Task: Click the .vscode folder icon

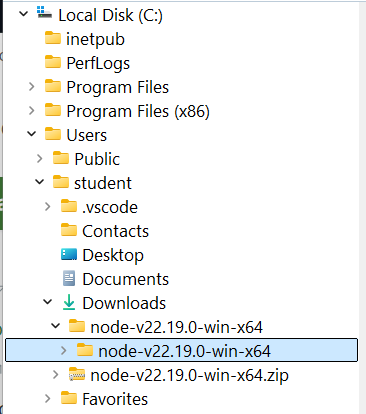Action: tap(69, 206)
